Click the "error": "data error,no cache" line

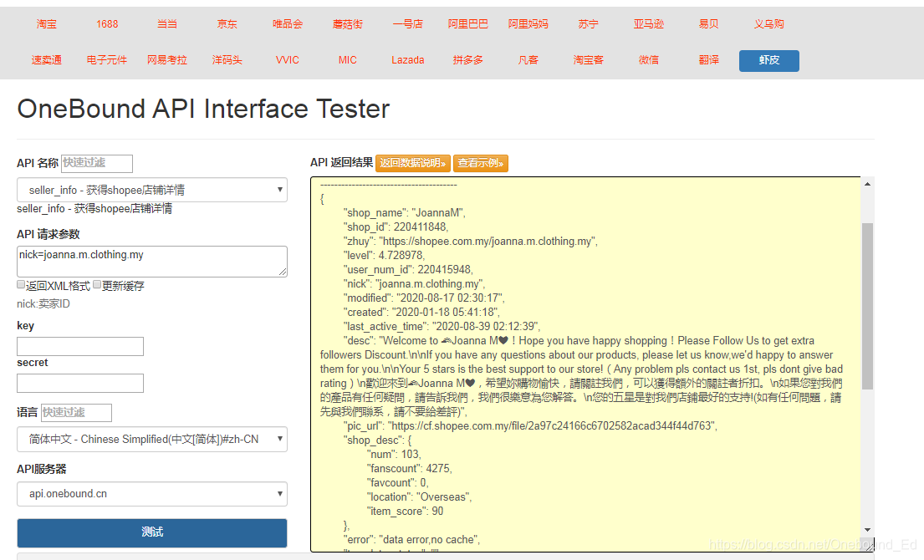coord(412,540)
